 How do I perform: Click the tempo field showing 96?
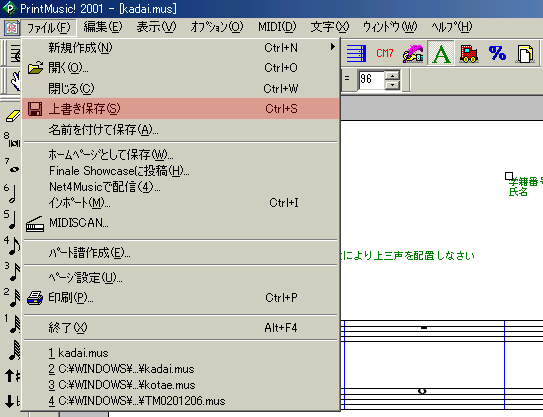(371, 80)
